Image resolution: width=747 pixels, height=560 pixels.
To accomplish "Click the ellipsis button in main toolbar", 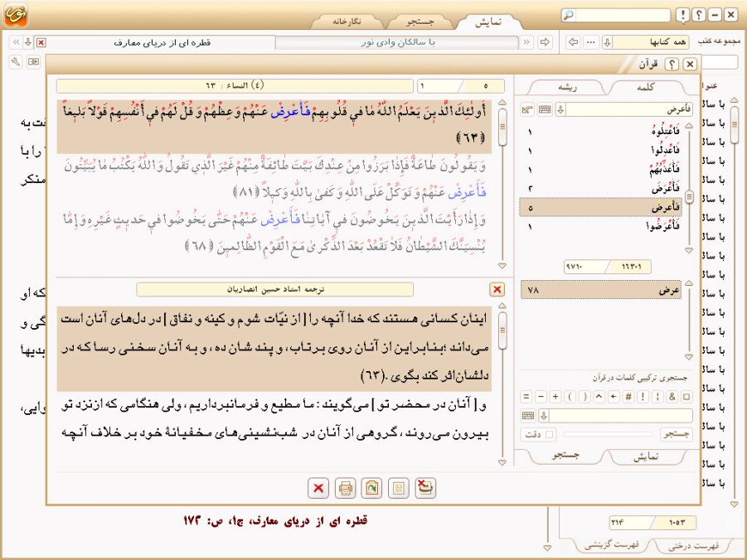I will [x=591, y=42].
